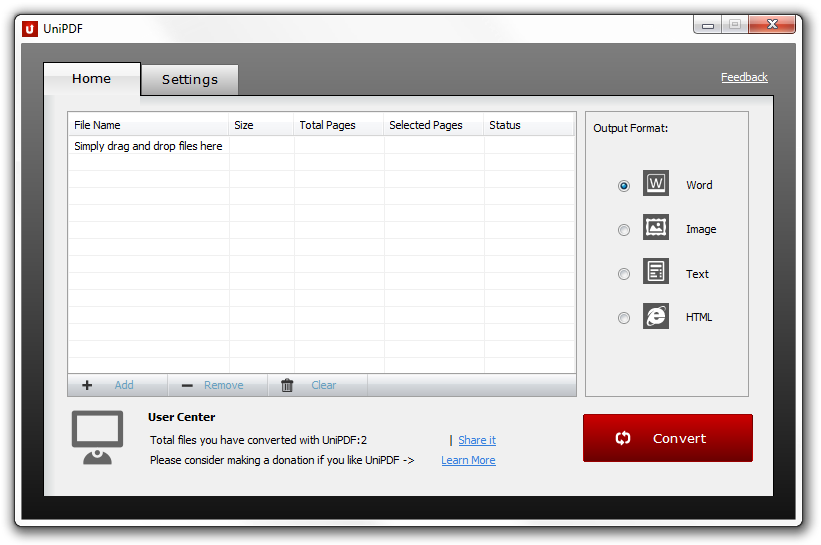Open the Settings tab
821x545 pixels.
coord(190,80)
